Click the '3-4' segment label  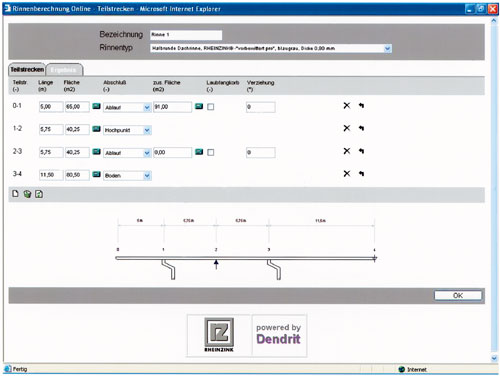(x=17, y=174)
